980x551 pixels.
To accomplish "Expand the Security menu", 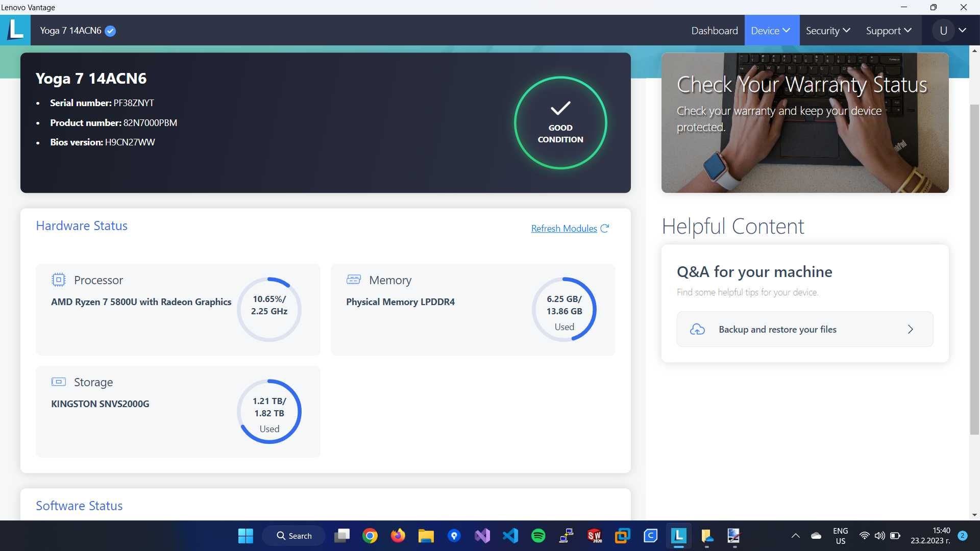I will coord(828,31).
